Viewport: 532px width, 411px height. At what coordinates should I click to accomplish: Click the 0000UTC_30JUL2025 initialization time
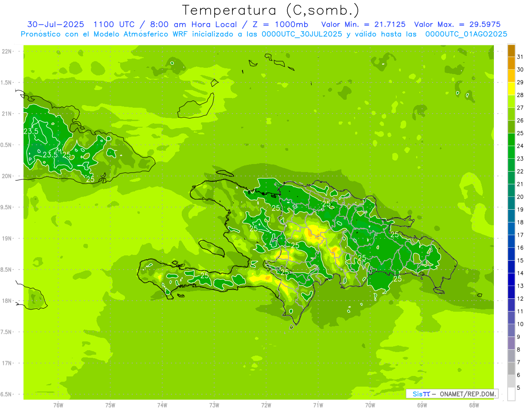click(302, 34)
